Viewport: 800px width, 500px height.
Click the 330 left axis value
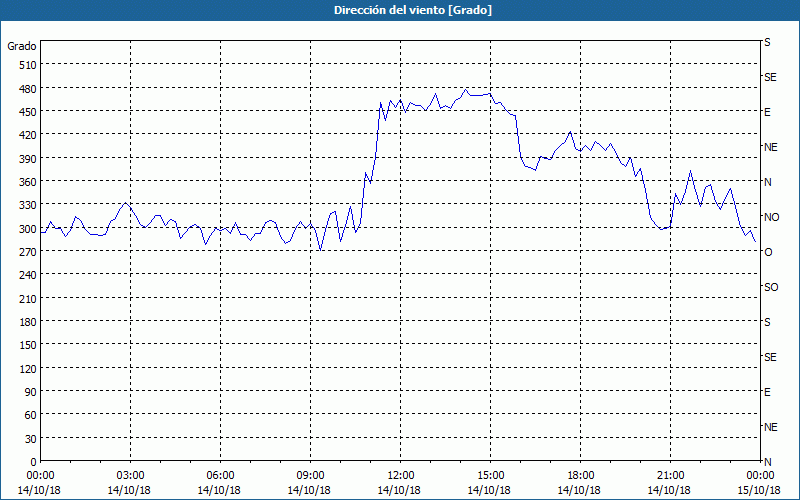tap(28, 205)
